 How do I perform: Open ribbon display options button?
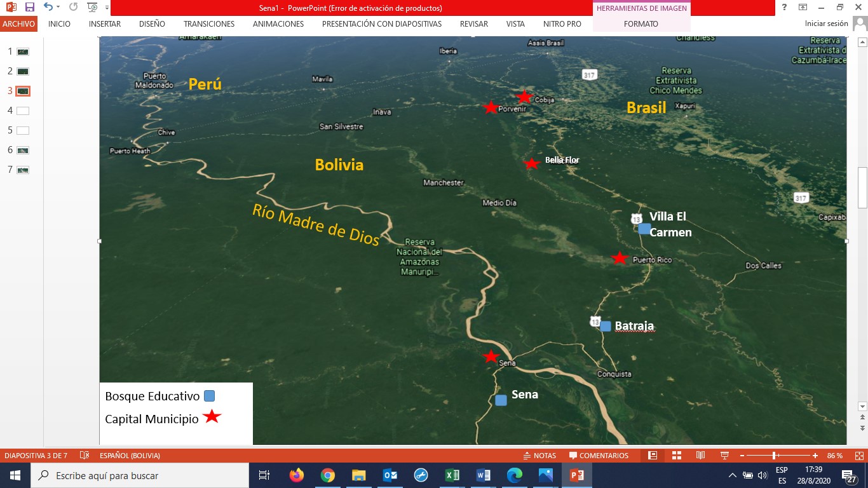tap(803, 8)
